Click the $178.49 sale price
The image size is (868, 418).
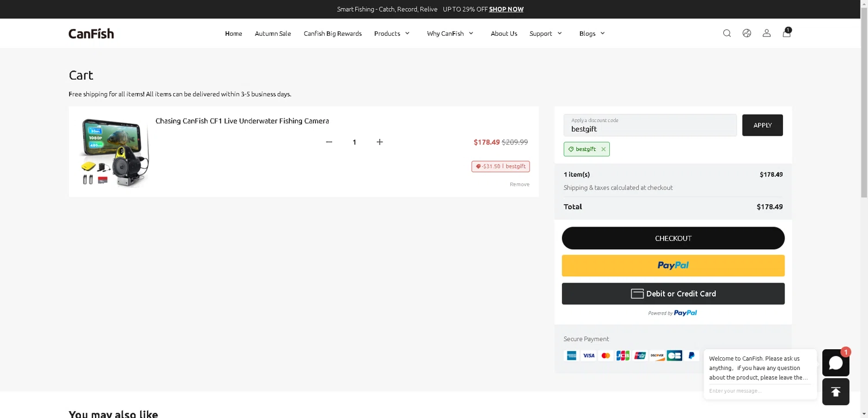coord(487,142)
